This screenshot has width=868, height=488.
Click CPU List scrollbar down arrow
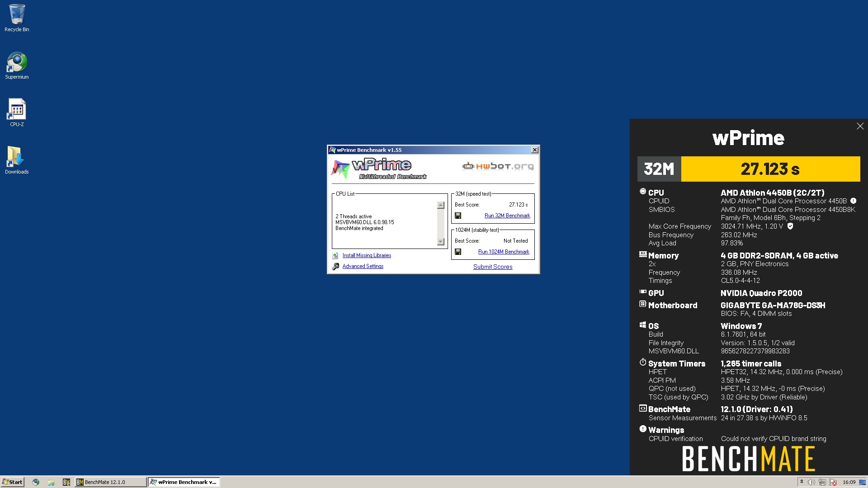point(441,242)
